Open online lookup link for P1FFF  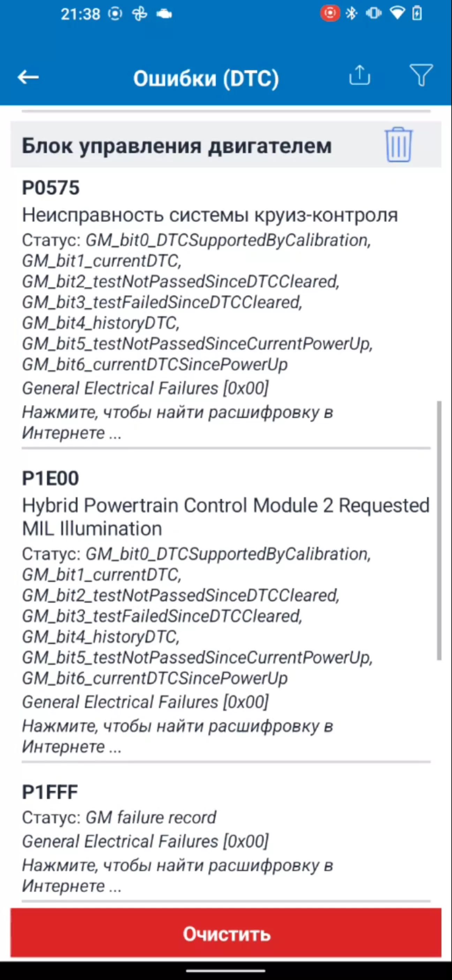point(177,876)
